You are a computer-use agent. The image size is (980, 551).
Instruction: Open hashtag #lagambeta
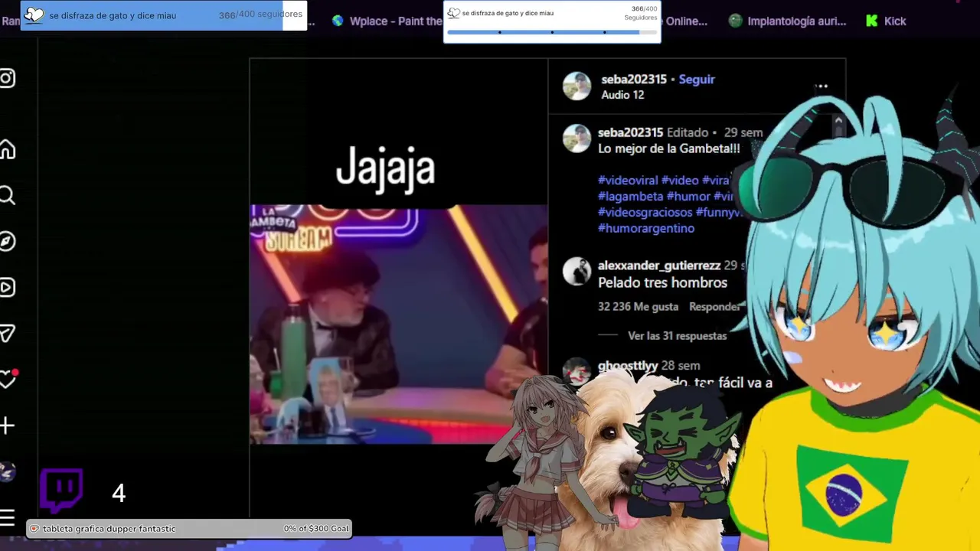[630, 197]
